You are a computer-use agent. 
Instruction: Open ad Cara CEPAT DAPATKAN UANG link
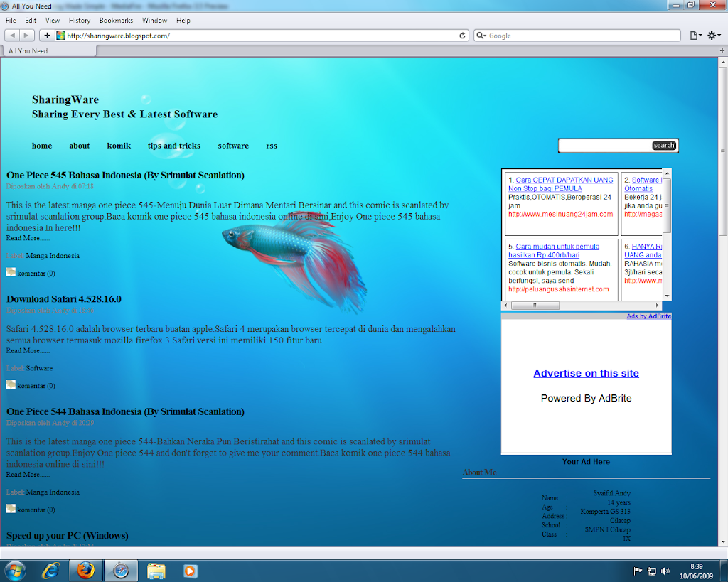[560, 184]
